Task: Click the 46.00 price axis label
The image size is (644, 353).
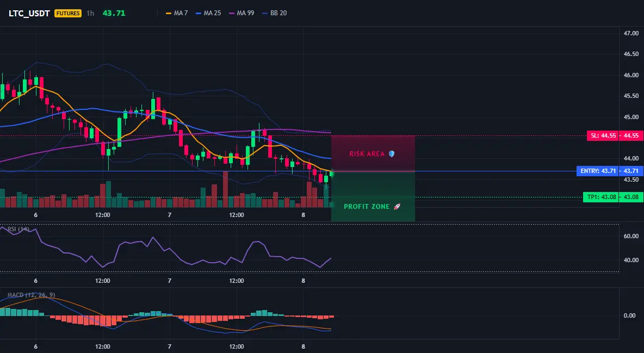Action: (631, 75)
